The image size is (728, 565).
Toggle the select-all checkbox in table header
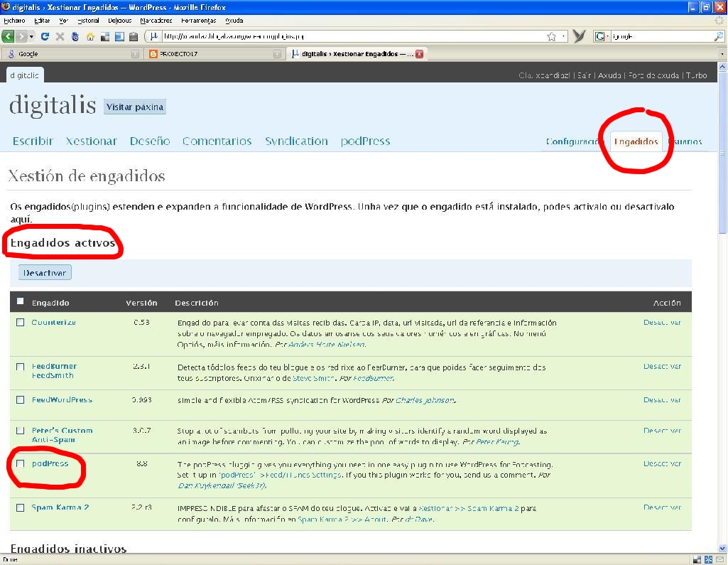(x=20, y=301)
